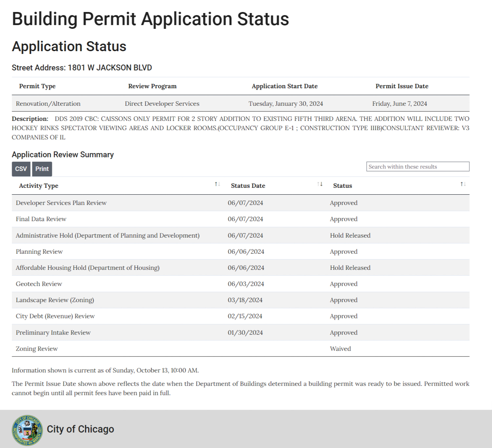The height and width of the screenshot is (448, 492).
Task: Click the 'Zoning Review' activity cell
Action: [37, 349]
